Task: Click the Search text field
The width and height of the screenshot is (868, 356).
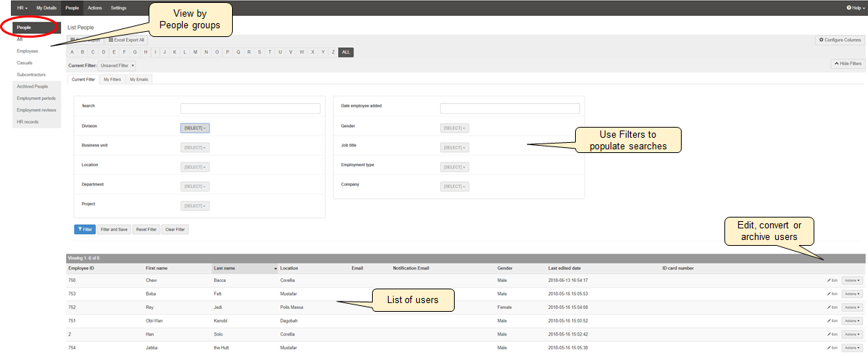Action: coord(250,108)
